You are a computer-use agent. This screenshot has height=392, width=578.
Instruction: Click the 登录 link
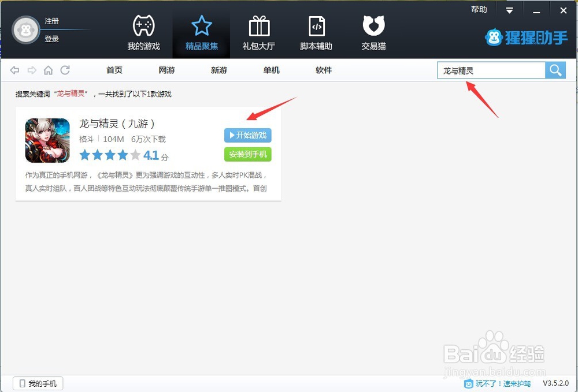coord(52,39)
